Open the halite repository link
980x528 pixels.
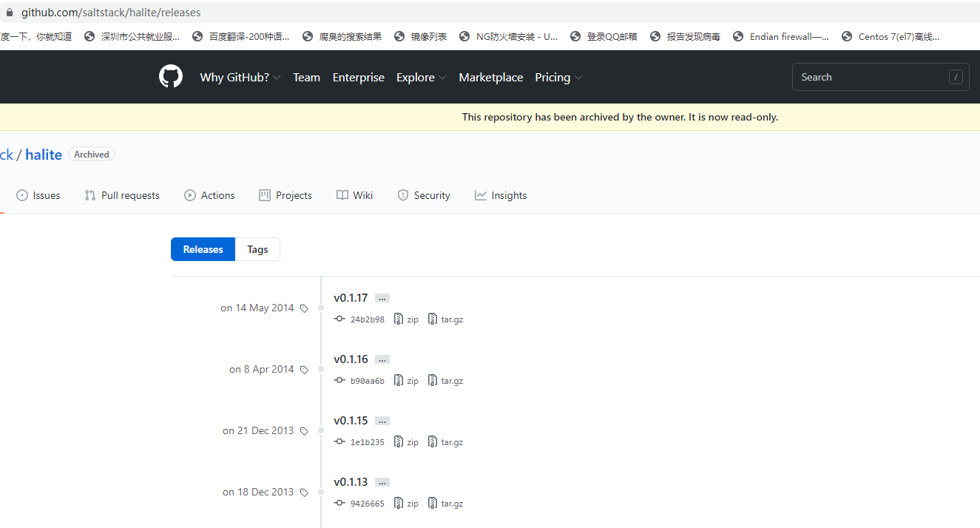[44, 155]
